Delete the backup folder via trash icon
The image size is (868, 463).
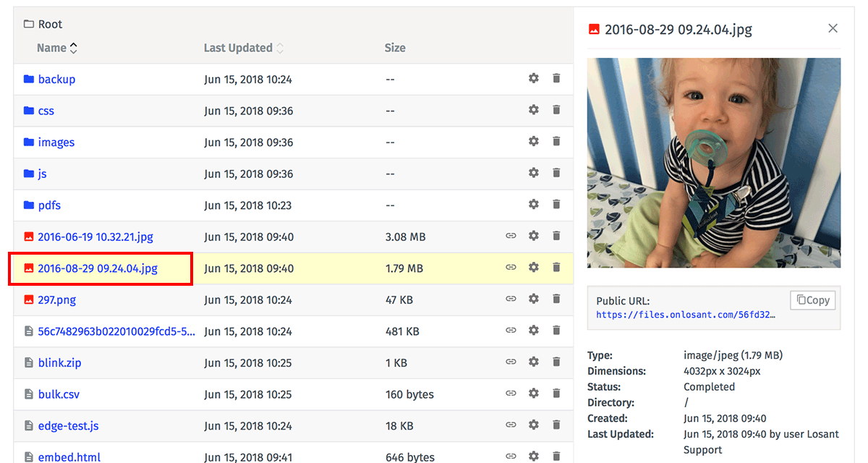(556, 78)
